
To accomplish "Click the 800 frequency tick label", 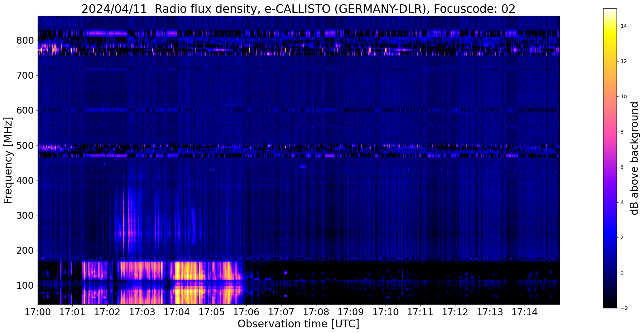I will (25, 41).
